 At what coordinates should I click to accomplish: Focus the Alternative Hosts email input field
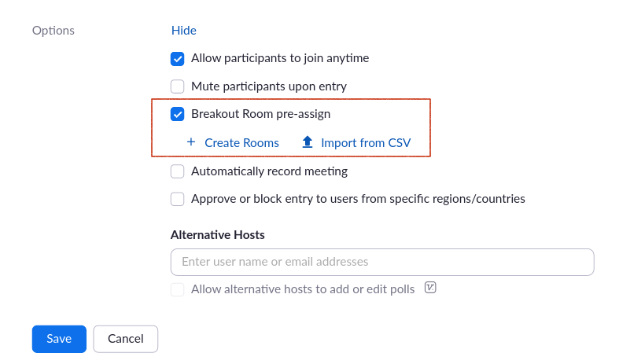(381, 262)
